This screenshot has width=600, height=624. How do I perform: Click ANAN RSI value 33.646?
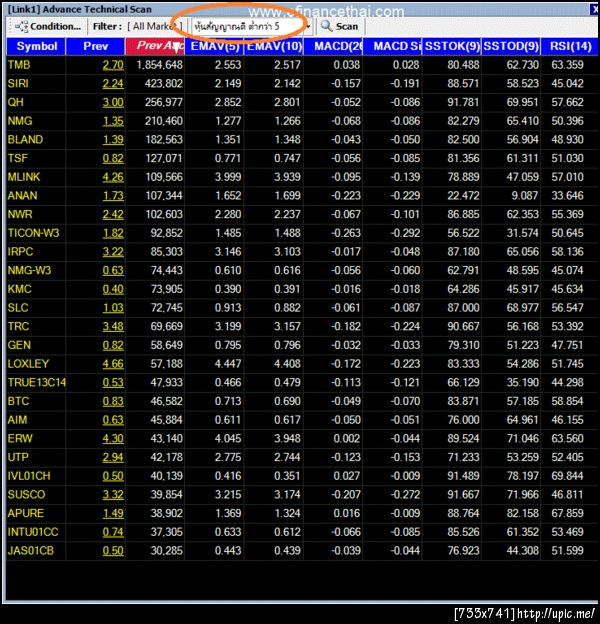[567, 196]
